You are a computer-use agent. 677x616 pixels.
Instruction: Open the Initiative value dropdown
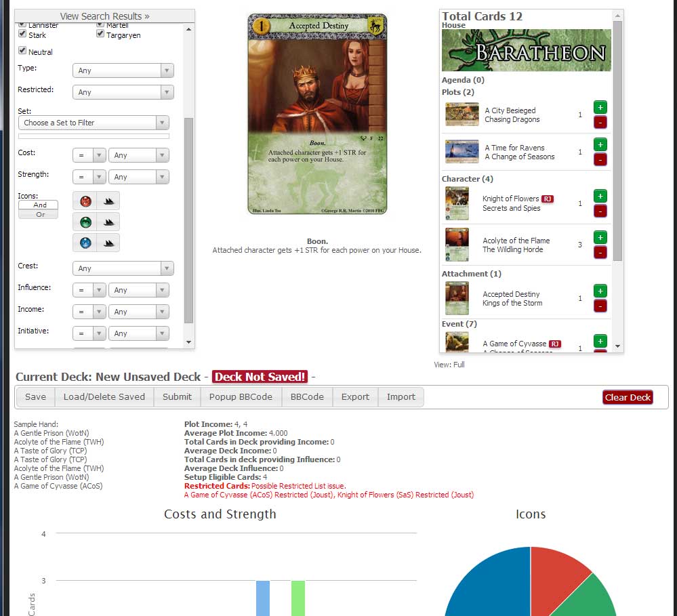point(139,333)
